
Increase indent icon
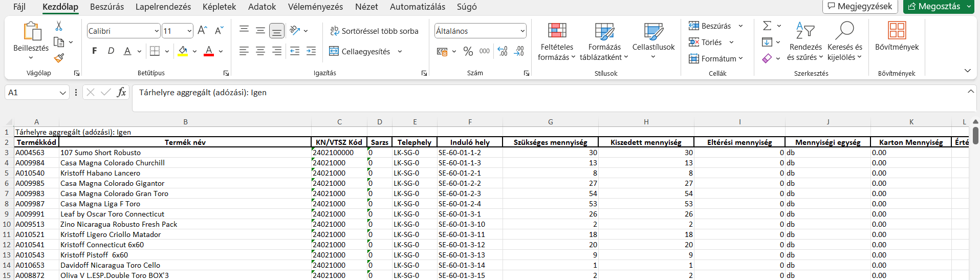click(x=311, y=51)
